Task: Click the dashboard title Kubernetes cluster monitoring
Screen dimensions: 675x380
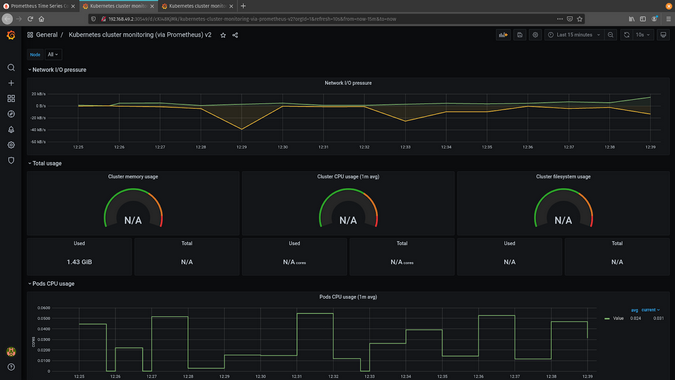Action: click(x=140, y=35)
